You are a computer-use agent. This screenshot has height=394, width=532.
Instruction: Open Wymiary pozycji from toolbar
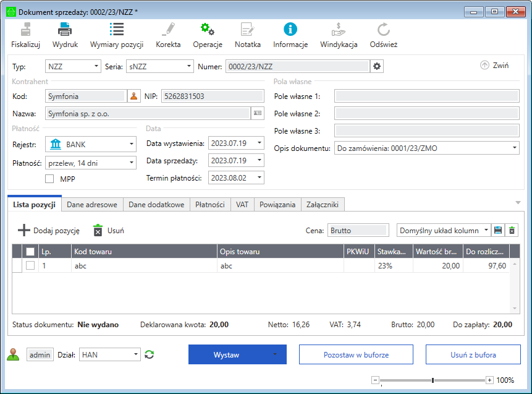tap(116, 29)
